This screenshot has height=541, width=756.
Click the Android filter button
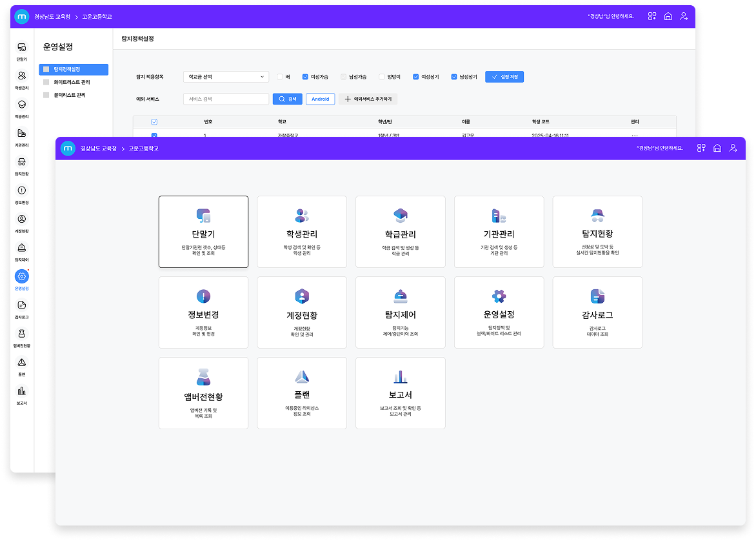point(320,99)
